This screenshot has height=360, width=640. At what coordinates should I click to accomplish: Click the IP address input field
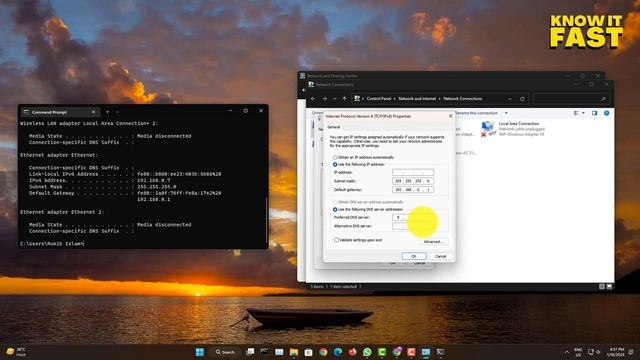pos(413,172)
